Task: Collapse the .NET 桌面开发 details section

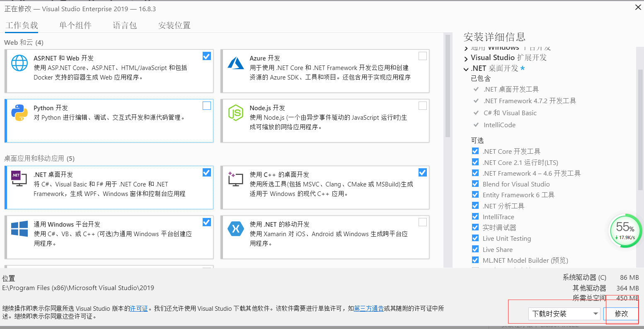Action: [466, 69]
